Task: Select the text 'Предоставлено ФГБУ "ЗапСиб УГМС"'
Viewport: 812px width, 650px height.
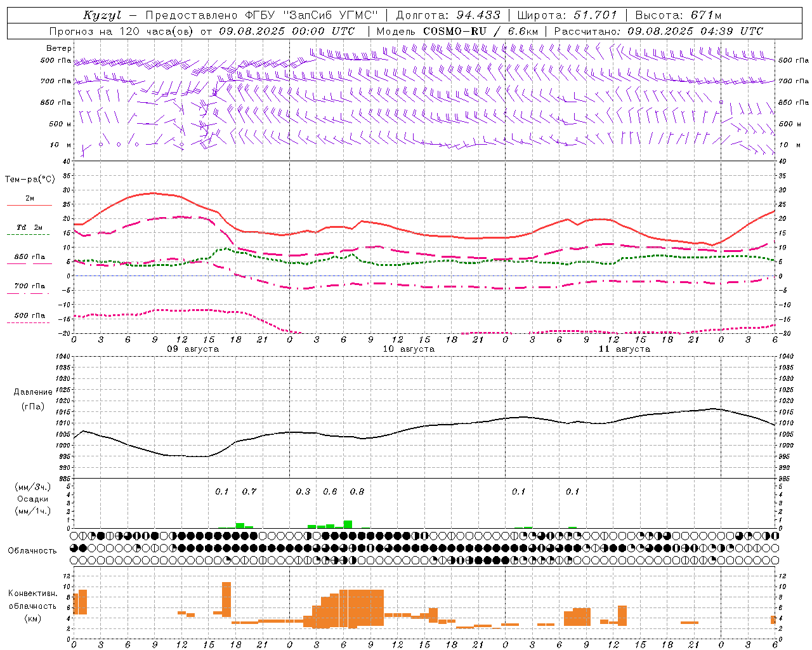Action: (262, 15)
